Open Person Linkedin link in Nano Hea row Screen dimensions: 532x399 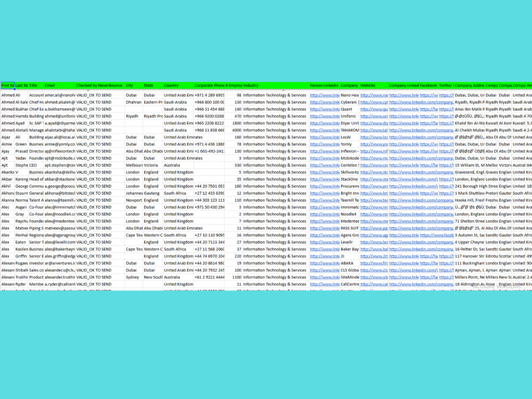[x=325, y=95]
